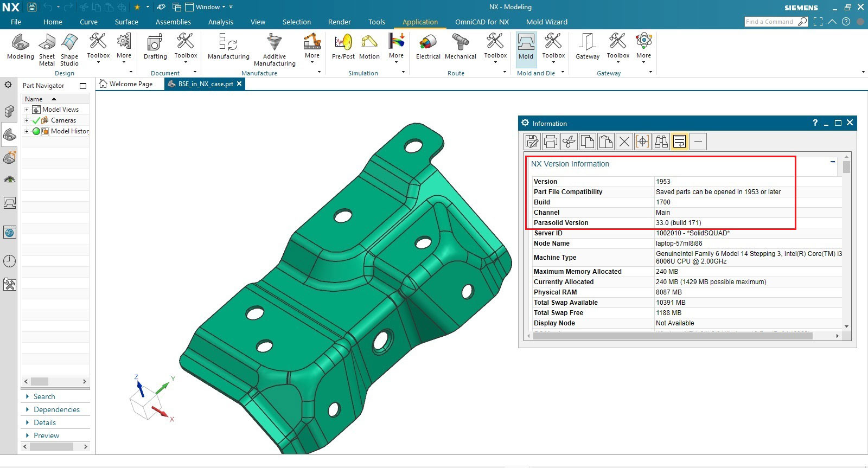Open the Assembly Navigator sidebar icon

(9, 111)
